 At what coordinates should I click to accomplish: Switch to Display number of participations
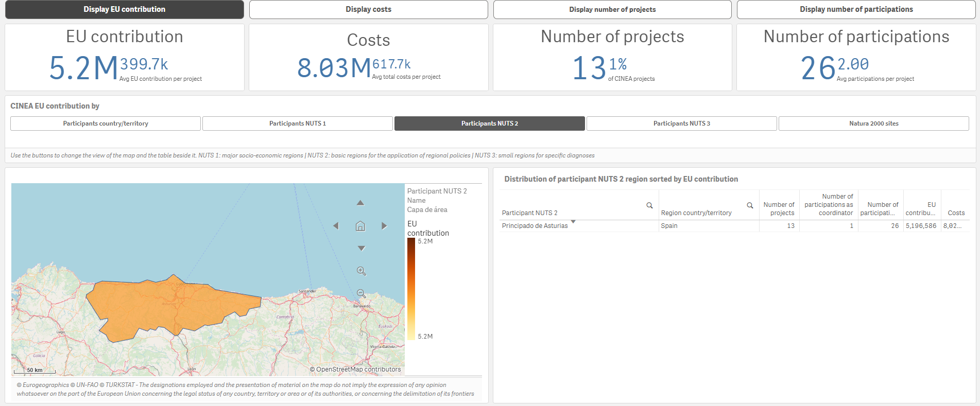pyautogui.click(x=856, y=9)
